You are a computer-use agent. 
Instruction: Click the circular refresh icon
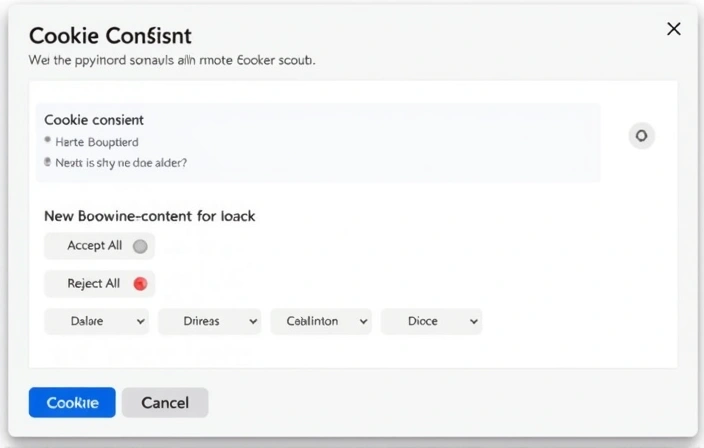pyautogui.click(x=641, y=136)
